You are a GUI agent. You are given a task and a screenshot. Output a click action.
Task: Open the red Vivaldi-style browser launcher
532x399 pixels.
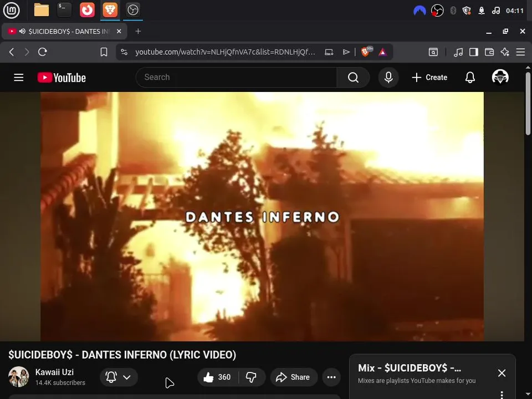tap(87, 10)
